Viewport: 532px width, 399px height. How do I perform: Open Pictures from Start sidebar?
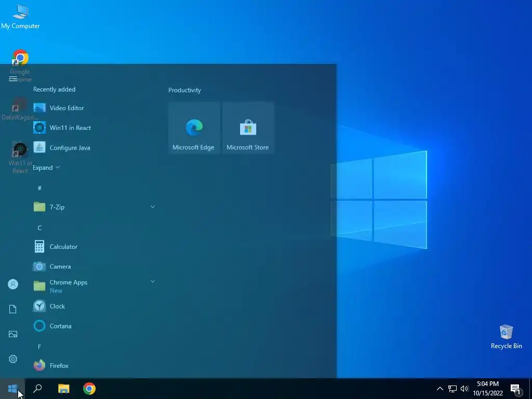pos(13,334)
